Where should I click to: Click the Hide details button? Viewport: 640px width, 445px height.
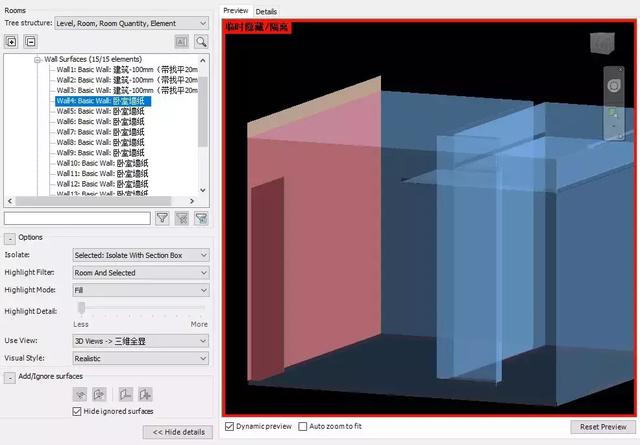(178, 432)
